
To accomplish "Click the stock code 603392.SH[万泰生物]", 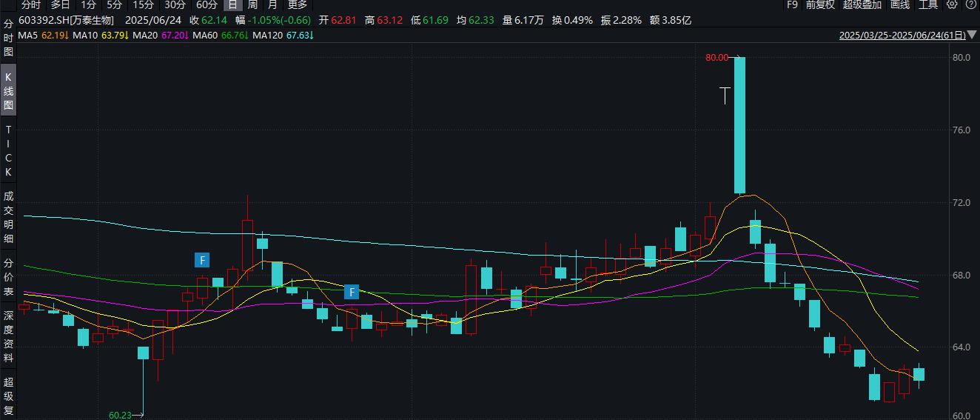I will tap(66, 20).
